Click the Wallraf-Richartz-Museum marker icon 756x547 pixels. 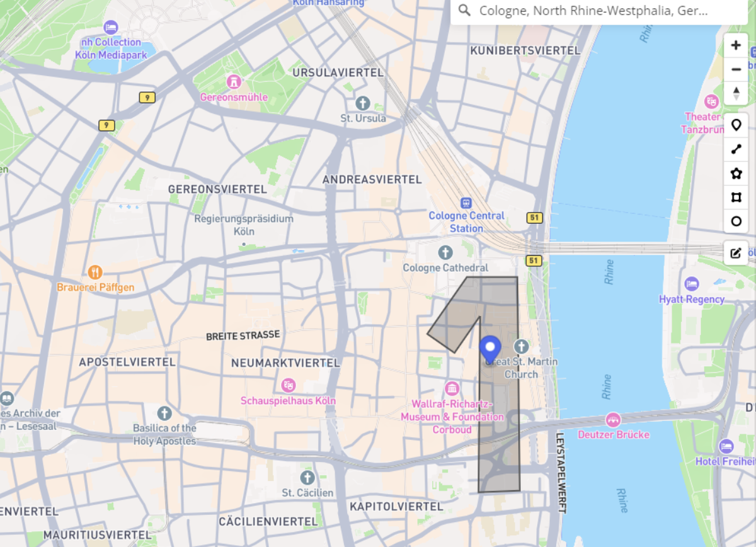coord(452,388)
